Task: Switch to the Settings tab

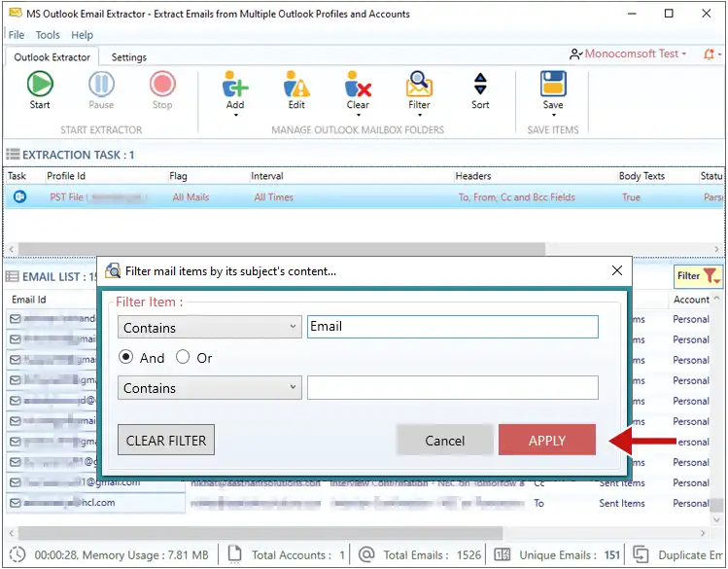Action: click(128, 57)
